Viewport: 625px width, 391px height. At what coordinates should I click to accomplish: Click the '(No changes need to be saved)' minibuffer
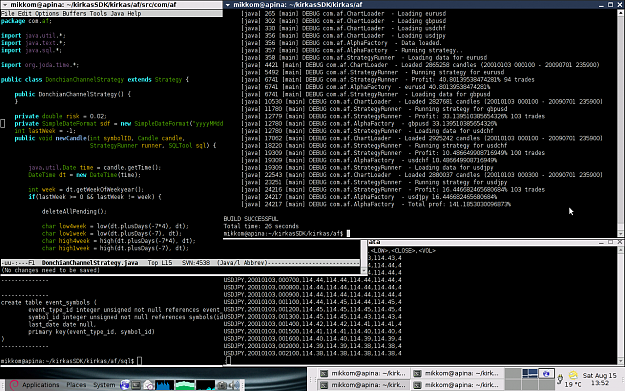(51, 270)
